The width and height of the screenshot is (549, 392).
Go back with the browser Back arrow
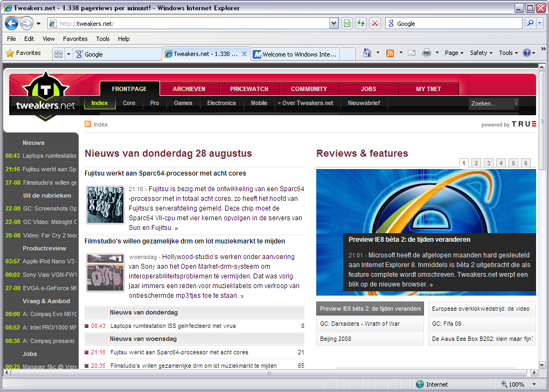11,24
